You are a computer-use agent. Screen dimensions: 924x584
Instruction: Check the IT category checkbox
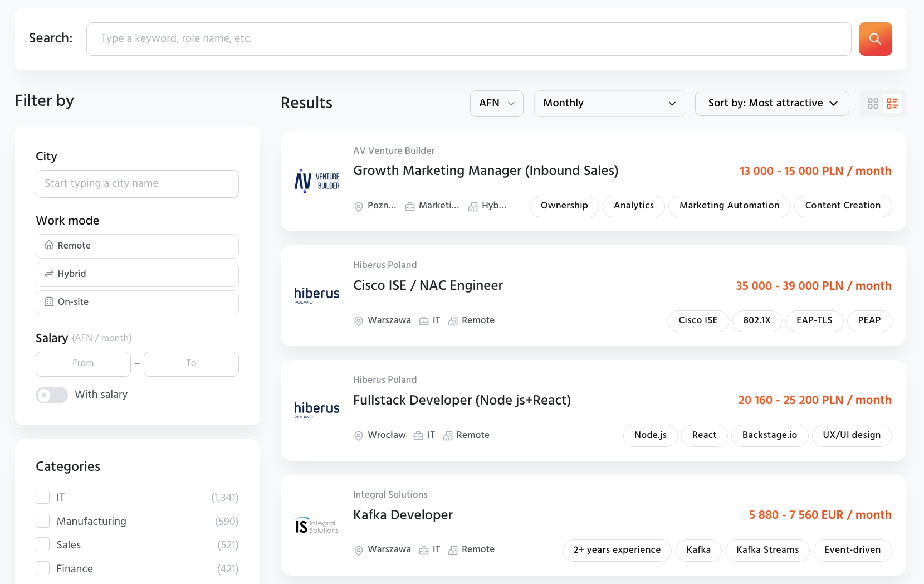tap(43, 497)
